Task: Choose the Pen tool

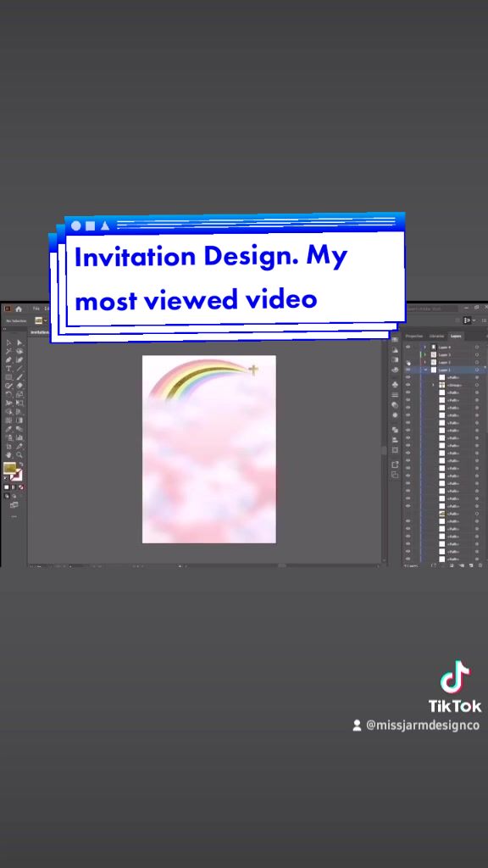Action: pyautogui.click(x=8, y=359)
